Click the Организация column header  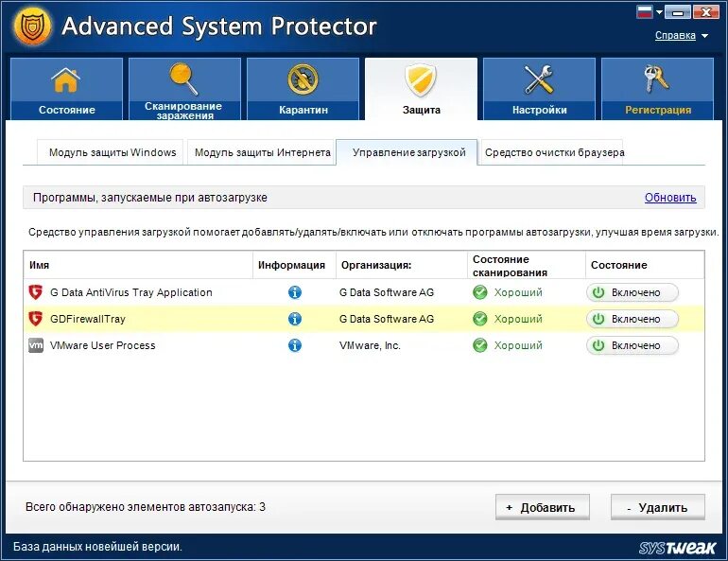(x=402, y=265)
